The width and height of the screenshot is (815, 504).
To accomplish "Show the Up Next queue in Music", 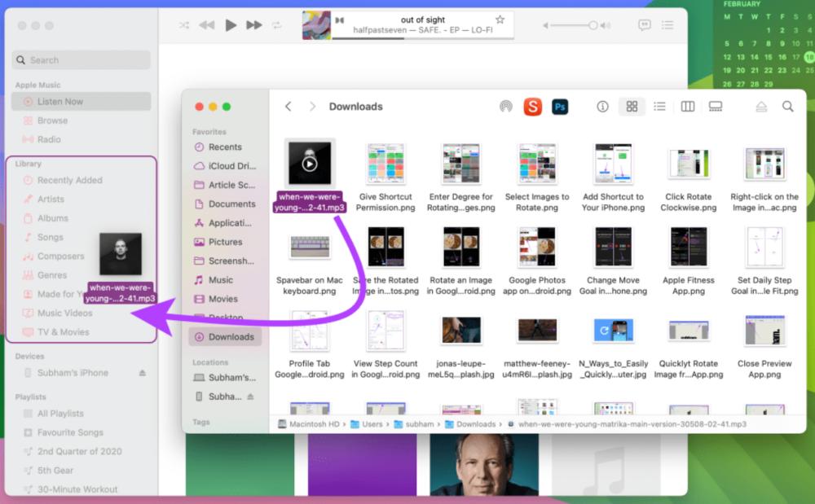I will click(667, 25).
